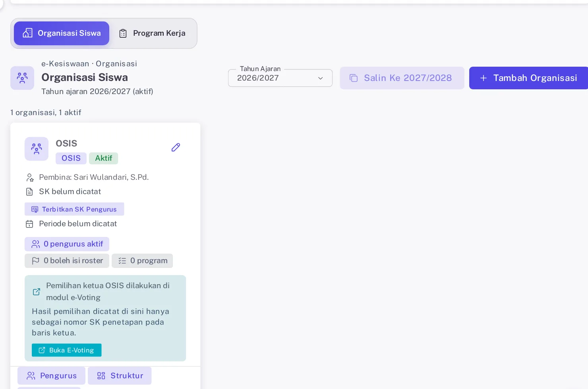
Task: Click the external link icon beside e-Voting notice
Action: (x=37, y=292)
